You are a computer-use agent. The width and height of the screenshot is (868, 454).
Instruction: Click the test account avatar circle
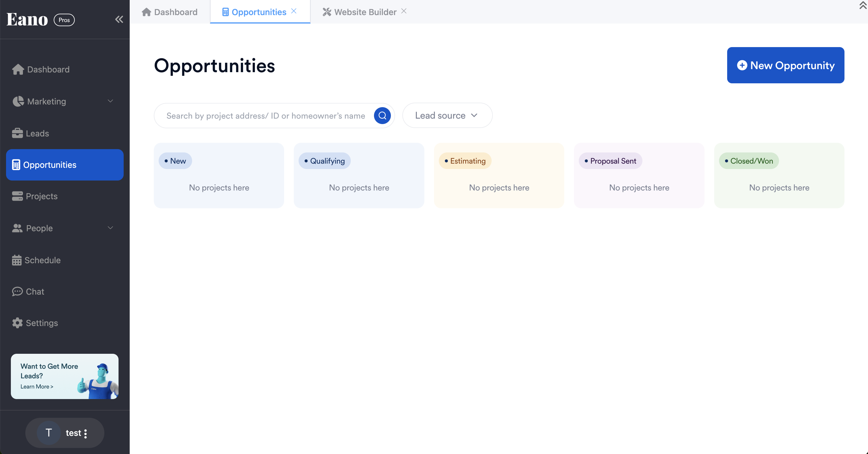[49, 433]
